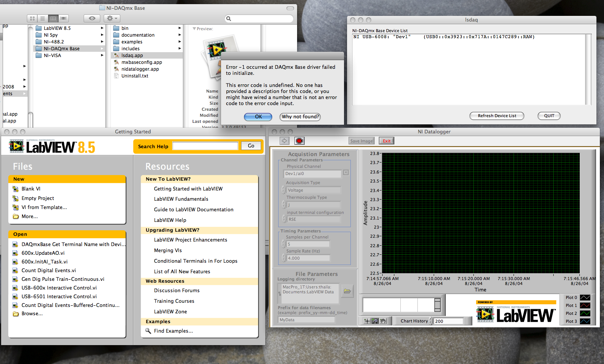
Task: Click the browse folder icon for logging directory
Action: [x=347, y=291]
